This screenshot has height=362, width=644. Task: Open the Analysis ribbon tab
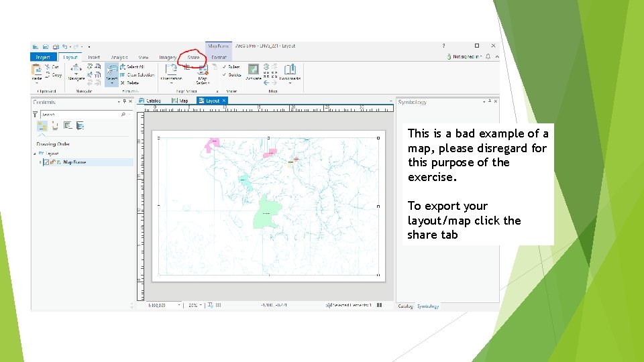(119, 57)
